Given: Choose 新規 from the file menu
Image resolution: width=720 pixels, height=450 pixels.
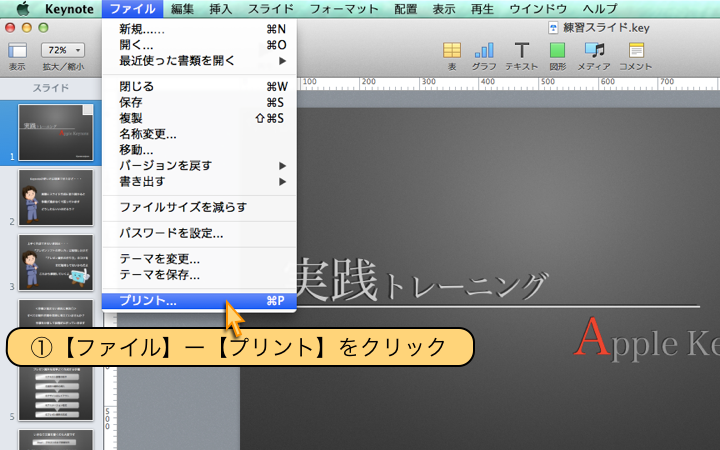Looking at the screenshot, I should tap(199, 29).
